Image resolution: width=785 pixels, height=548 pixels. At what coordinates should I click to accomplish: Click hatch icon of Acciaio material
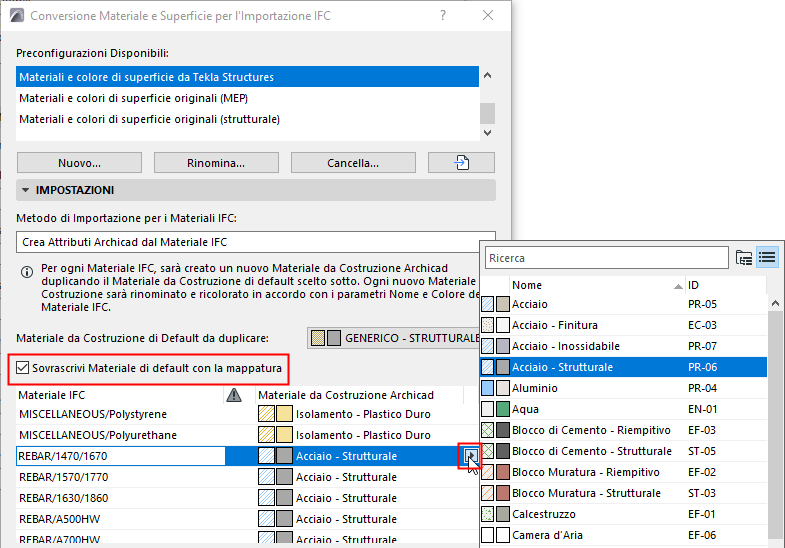[x=487, y=304]
